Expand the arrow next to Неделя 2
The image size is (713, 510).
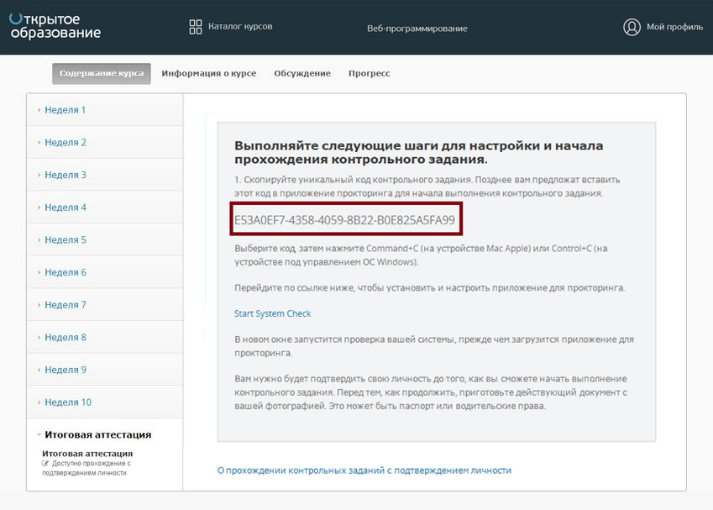point(39,142)
